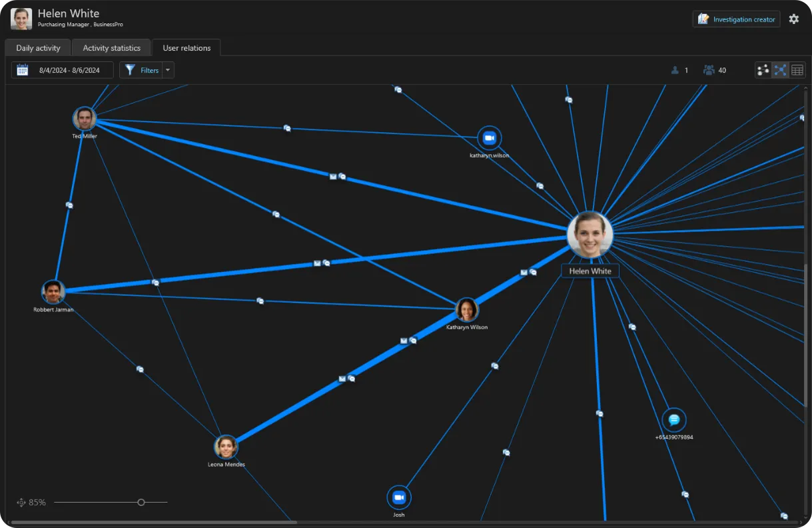
Task: Click Helen White's header profile photo
Action: (21, 19)
